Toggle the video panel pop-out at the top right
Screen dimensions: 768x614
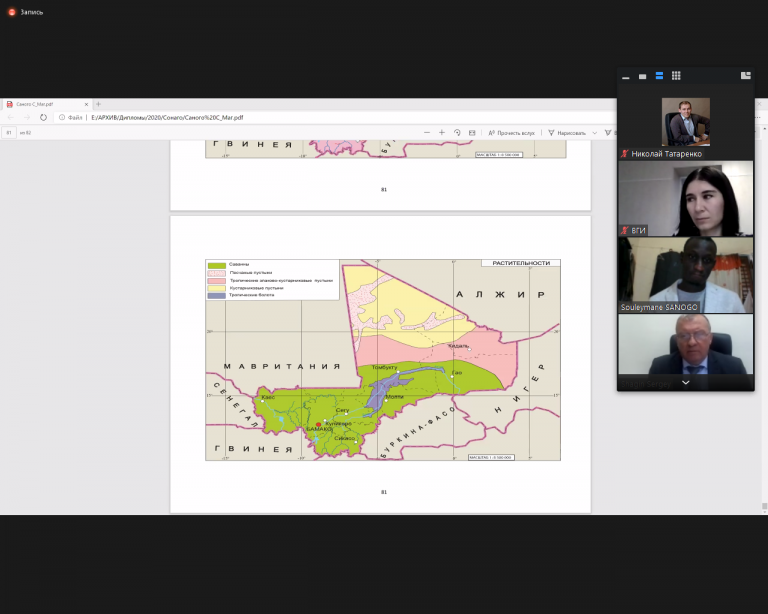click(745, 76)
